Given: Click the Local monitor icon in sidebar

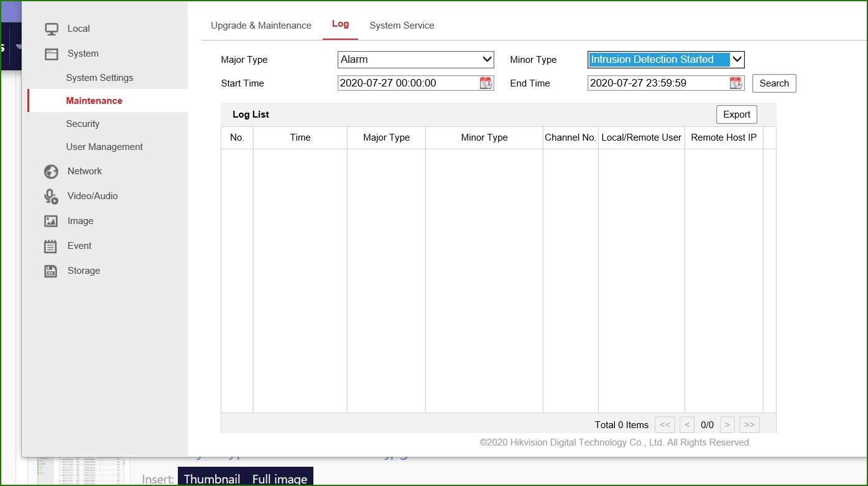Looking at the screenshot, I should [x=51, y=29].
